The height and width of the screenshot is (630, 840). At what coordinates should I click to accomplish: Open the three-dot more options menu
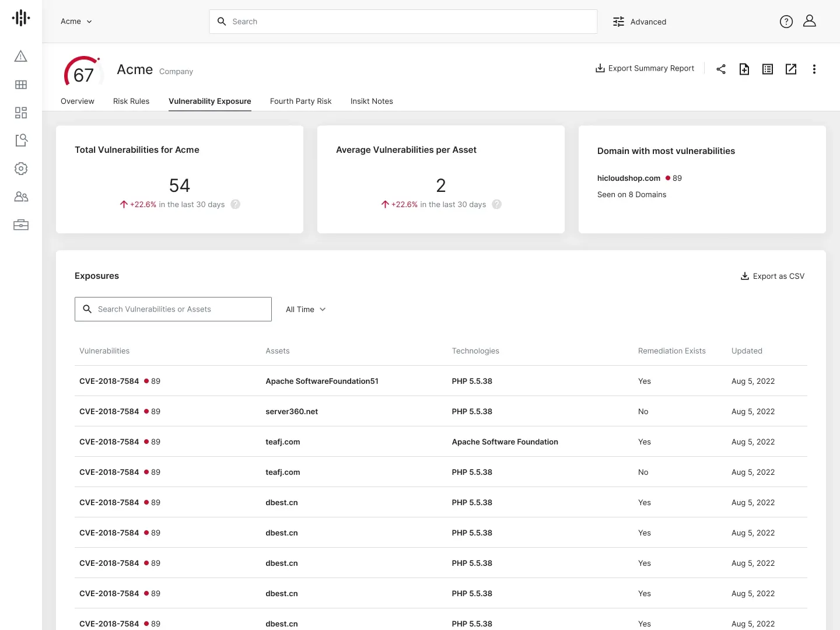point(814,69)
